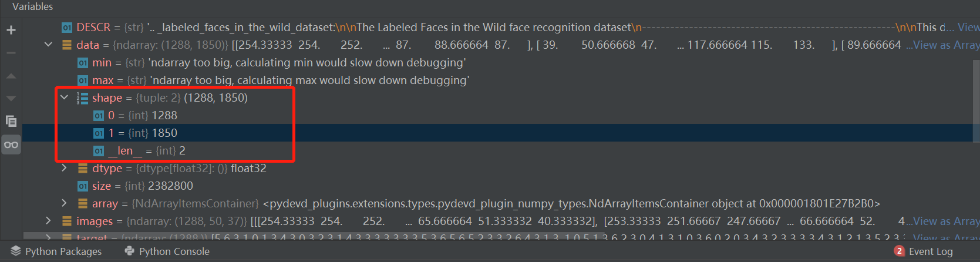Click the move watch up arrow

(11, 76)
